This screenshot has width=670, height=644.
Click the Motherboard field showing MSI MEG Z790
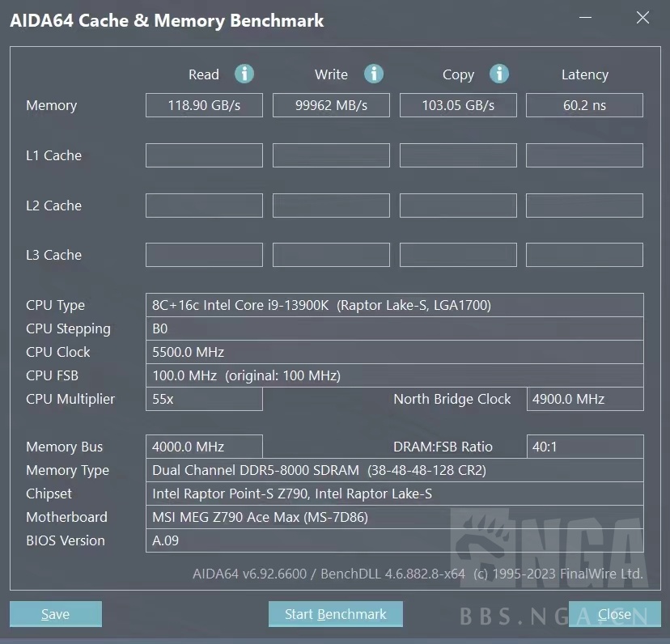(394, 517)
